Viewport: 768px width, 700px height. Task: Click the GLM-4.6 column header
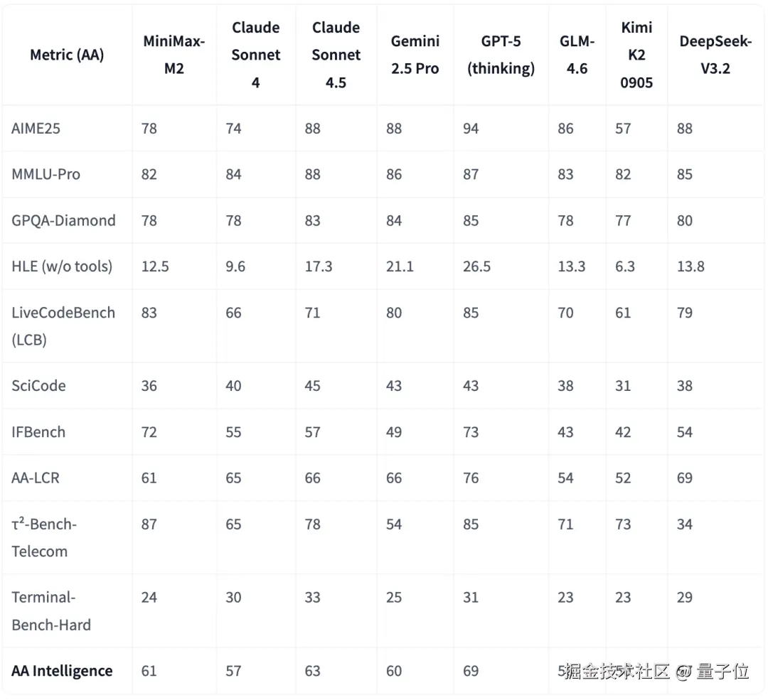[x=577, y=55]
